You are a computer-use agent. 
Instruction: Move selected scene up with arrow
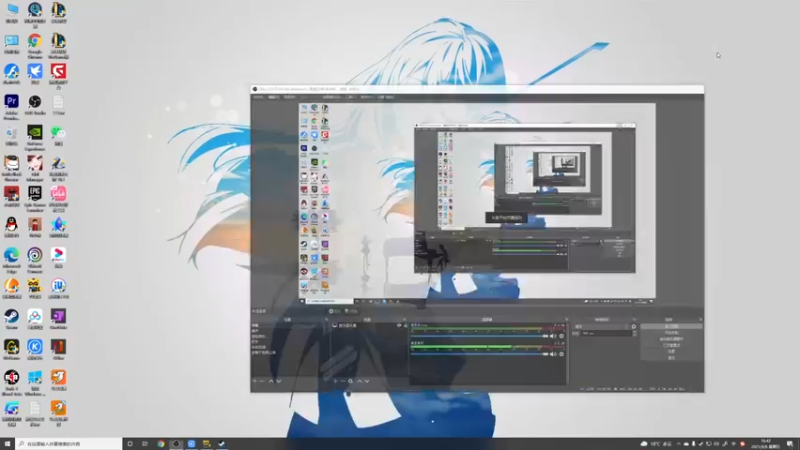pos(271,381)
